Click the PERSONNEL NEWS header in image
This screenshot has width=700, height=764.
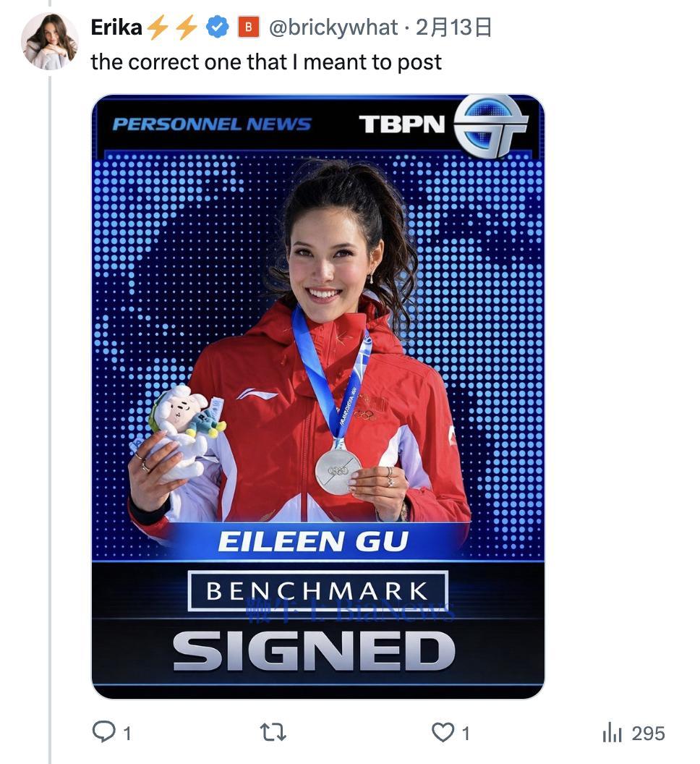click(212, 124)
